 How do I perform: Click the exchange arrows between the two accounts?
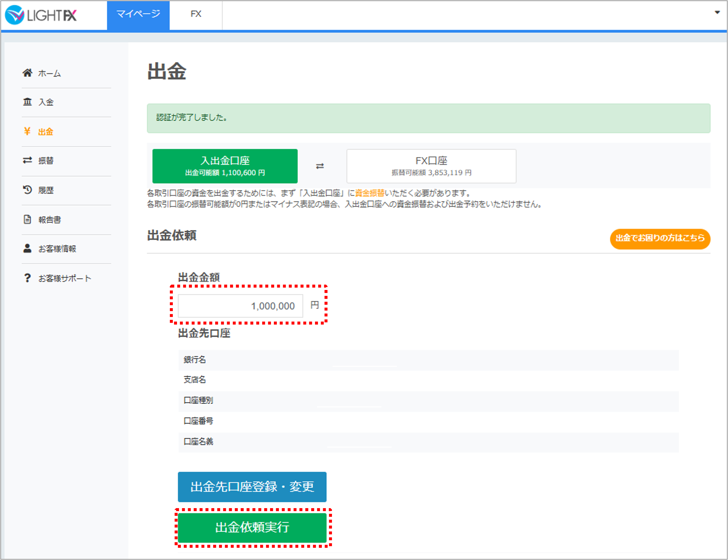point(320,166)
